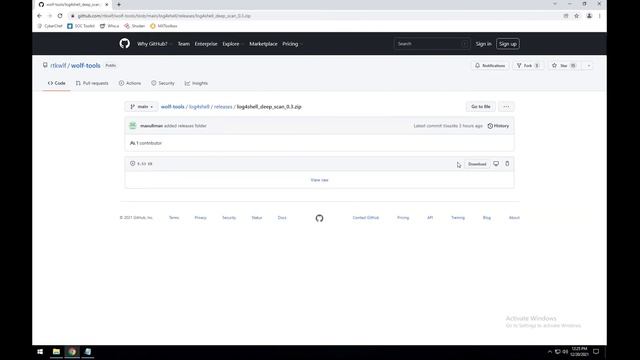Viewport: 640px width, 360px height.
Task: Open a new browser tab with plus
Action: coord(119,4)
